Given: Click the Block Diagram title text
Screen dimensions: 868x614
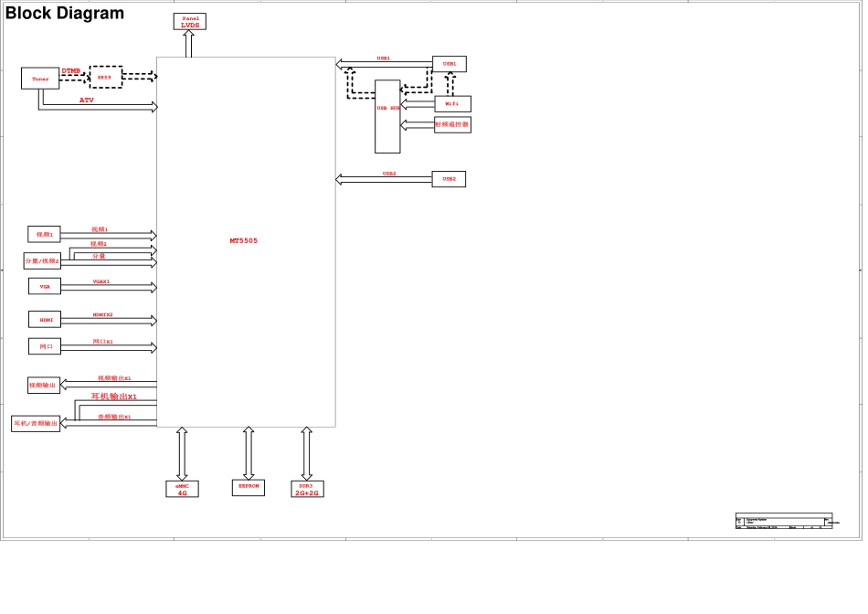Looking at the screenshot, I should pyautogui.click(x=65, y=14).
